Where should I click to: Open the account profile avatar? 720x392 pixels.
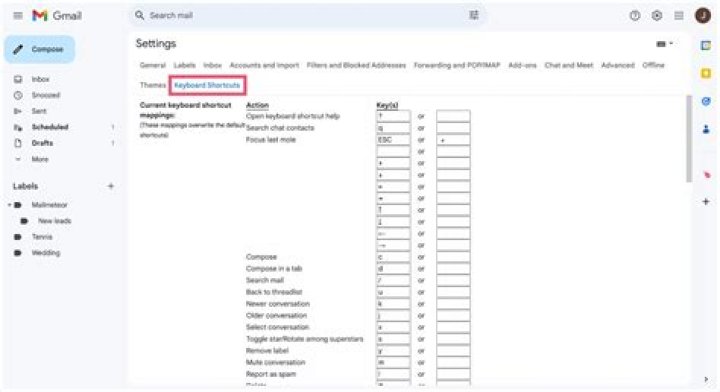point(703,16)
